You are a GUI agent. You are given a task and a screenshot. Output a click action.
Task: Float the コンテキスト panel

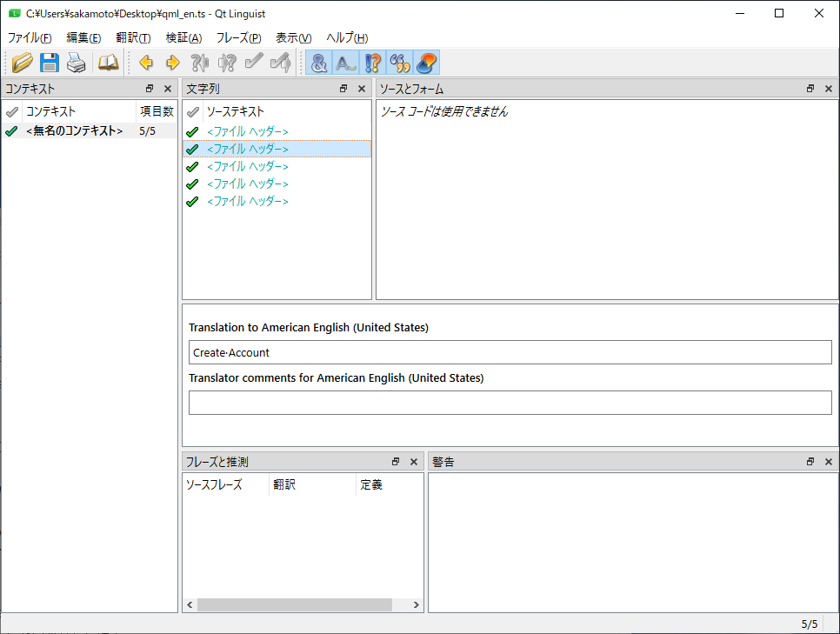(150, 89)
